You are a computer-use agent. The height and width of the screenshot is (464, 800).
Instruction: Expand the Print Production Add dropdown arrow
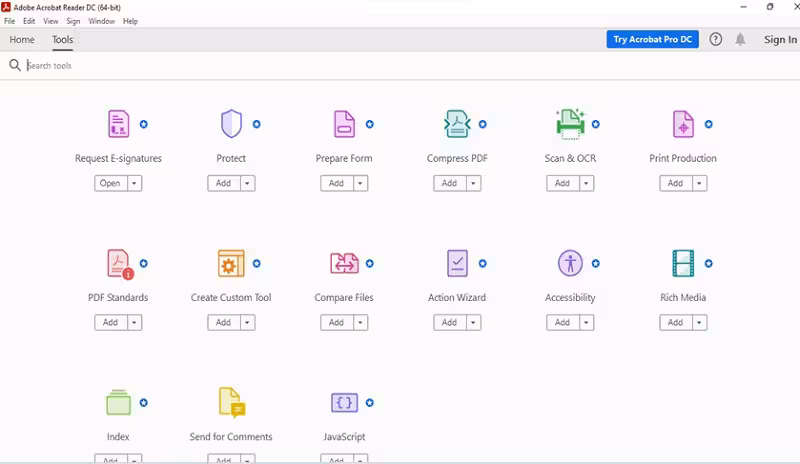(x=699, y=183)
